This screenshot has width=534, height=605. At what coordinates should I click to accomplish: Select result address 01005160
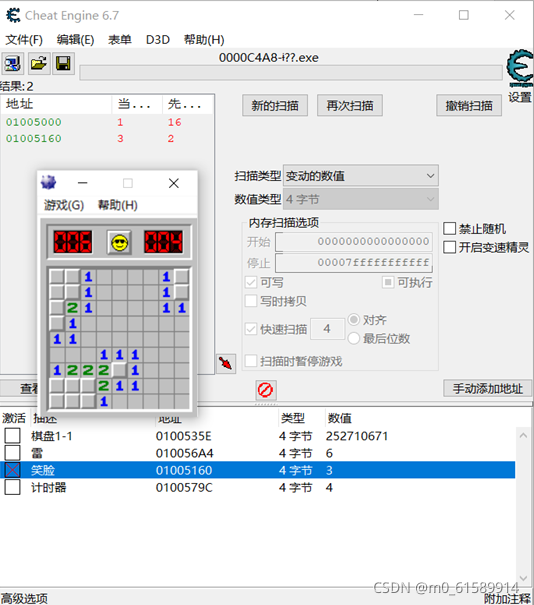coord(34,139)
